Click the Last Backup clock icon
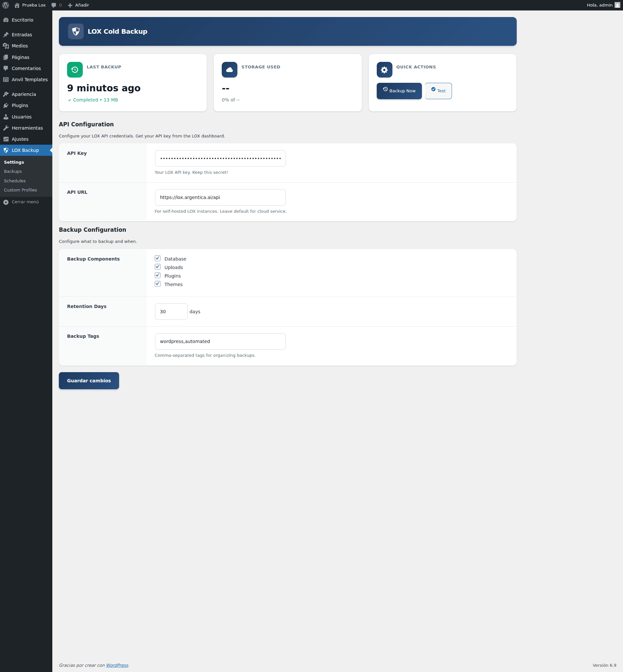The width and height of the screenshot is (623, 672). pyautogui.click(x=75, y=69)
